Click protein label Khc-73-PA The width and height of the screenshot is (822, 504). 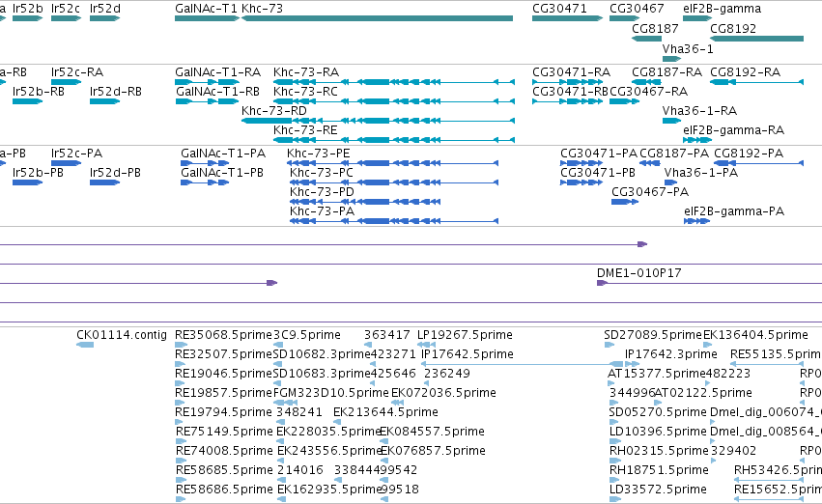tap(322, 211)
